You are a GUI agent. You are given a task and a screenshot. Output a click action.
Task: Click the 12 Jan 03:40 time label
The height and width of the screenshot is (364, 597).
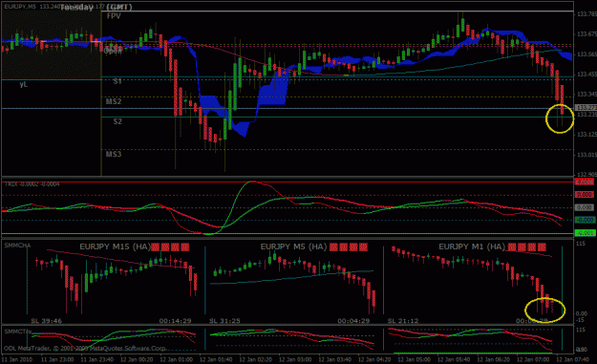click(x=334, y=359)
